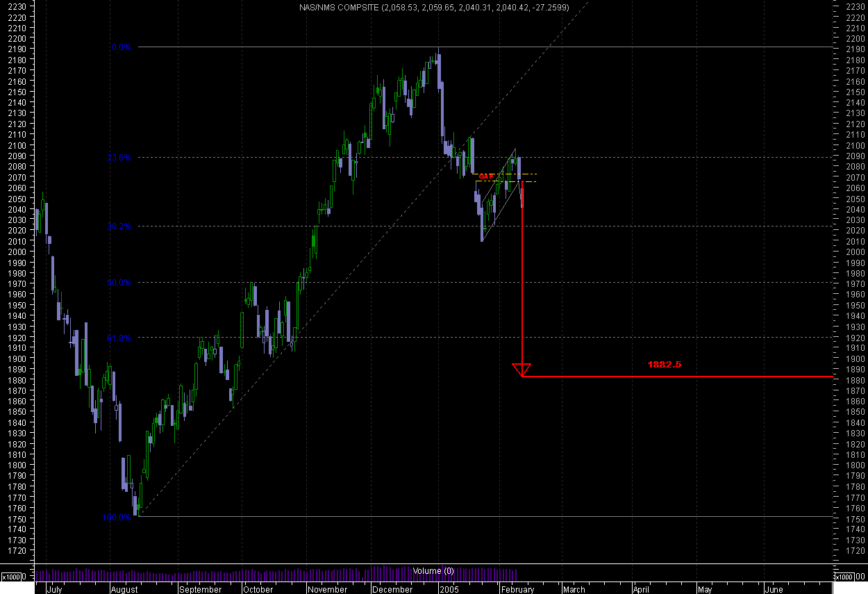This screenshot has width=868, height=594.
Task: Click the red 1882.5 target price label
Action: click(665, 364)
